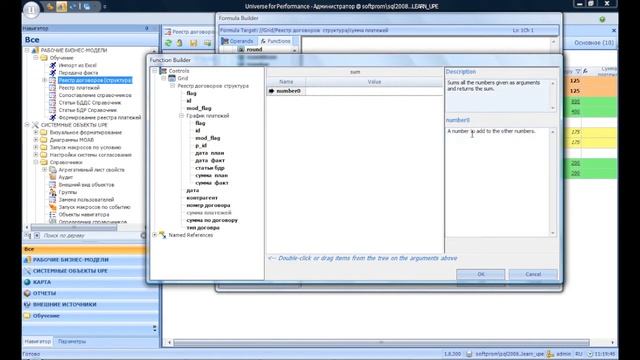
Task: Click the macro icon beside Передача факта
Action: (53, 73)
